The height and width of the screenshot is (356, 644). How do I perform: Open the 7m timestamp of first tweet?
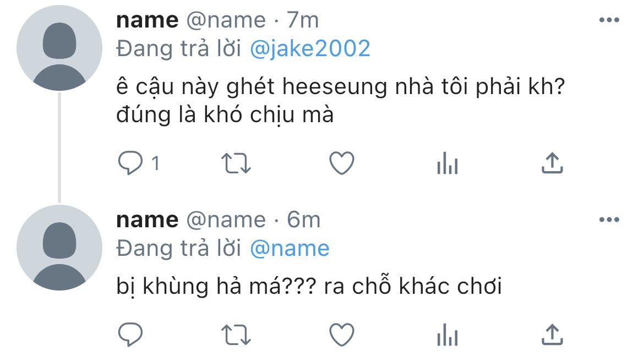pos(303,20)
